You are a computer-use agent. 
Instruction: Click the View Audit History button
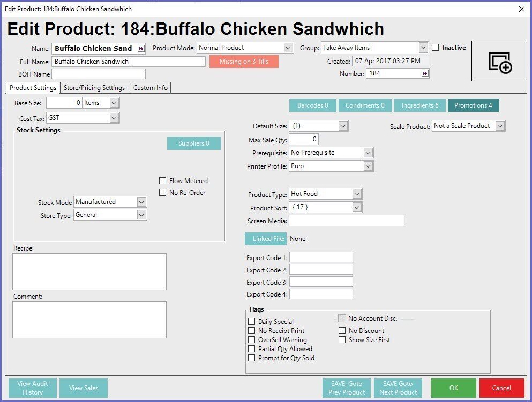(x=33, y=388)
